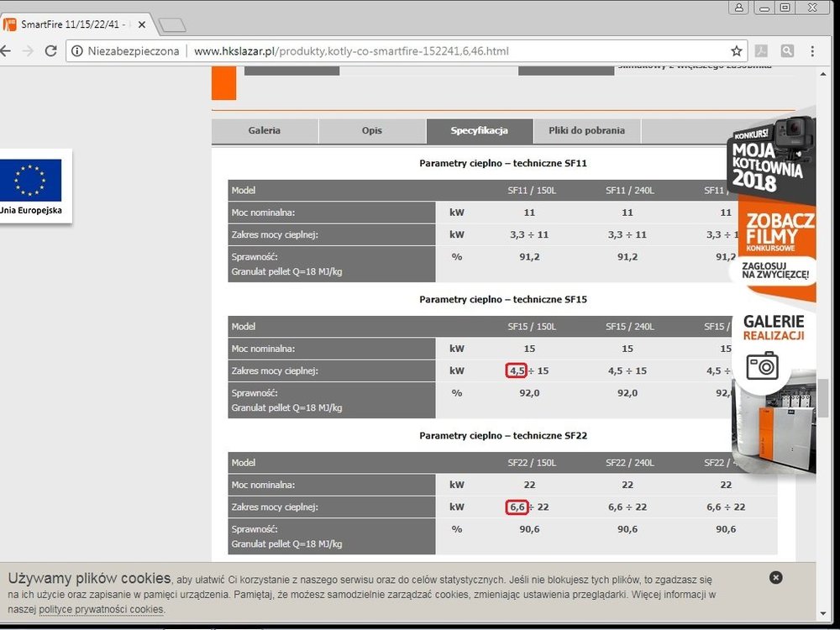
Task: Open the polityce prywatności cookies link
Action: click(x=101, y=609)
